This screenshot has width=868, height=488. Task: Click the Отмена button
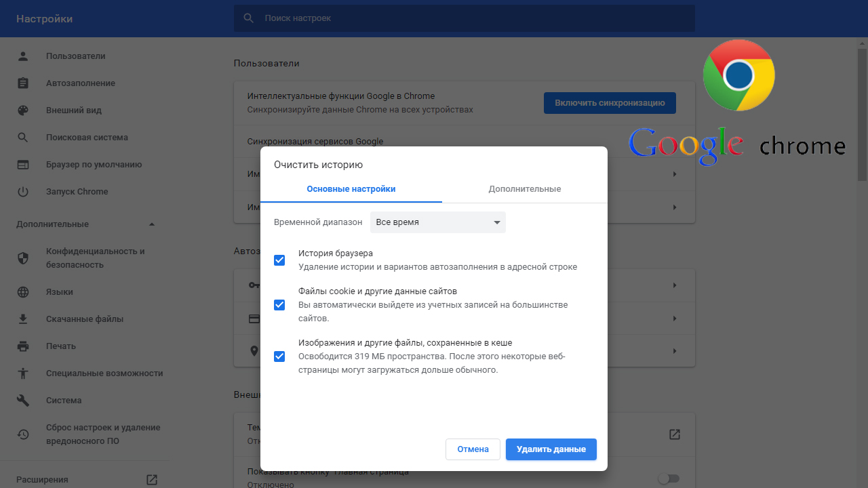click(473, 449)
